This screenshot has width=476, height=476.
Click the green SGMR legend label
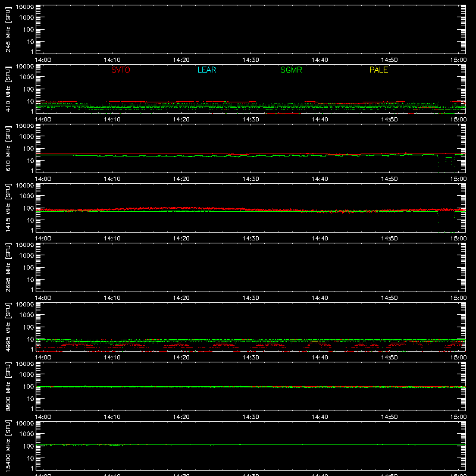pos(291,70)
